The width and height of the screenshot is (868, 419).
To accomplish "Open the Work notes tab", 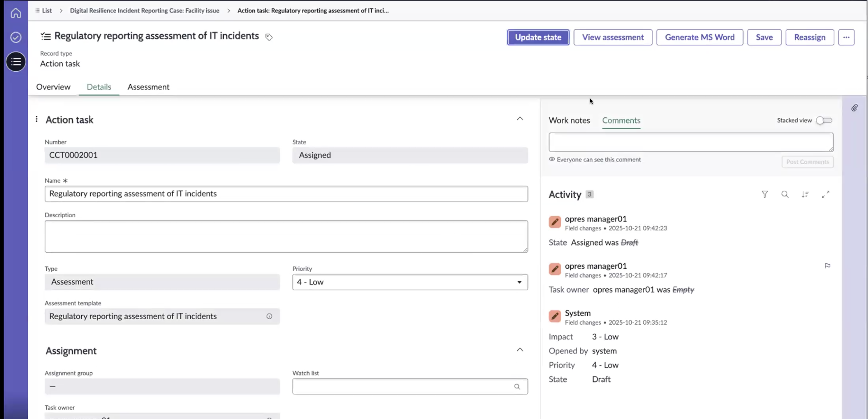I will tap(569, 121).
